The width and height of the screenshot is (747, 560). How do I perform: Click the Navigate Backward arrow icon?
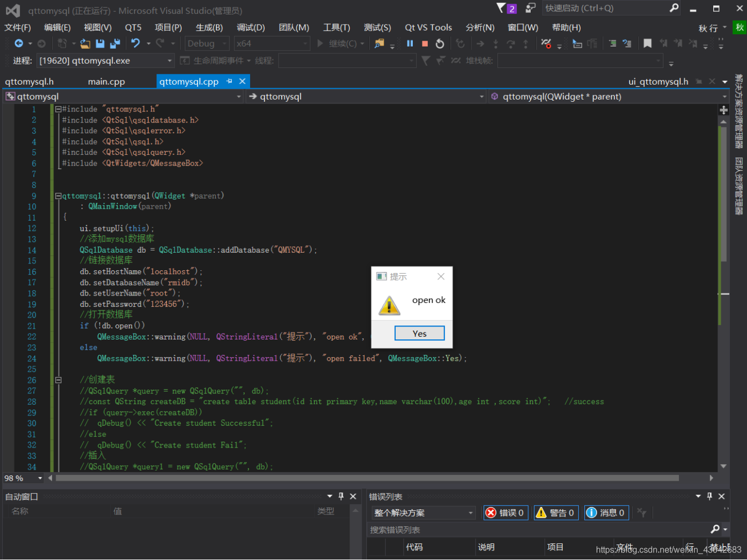tap(19, 43)
